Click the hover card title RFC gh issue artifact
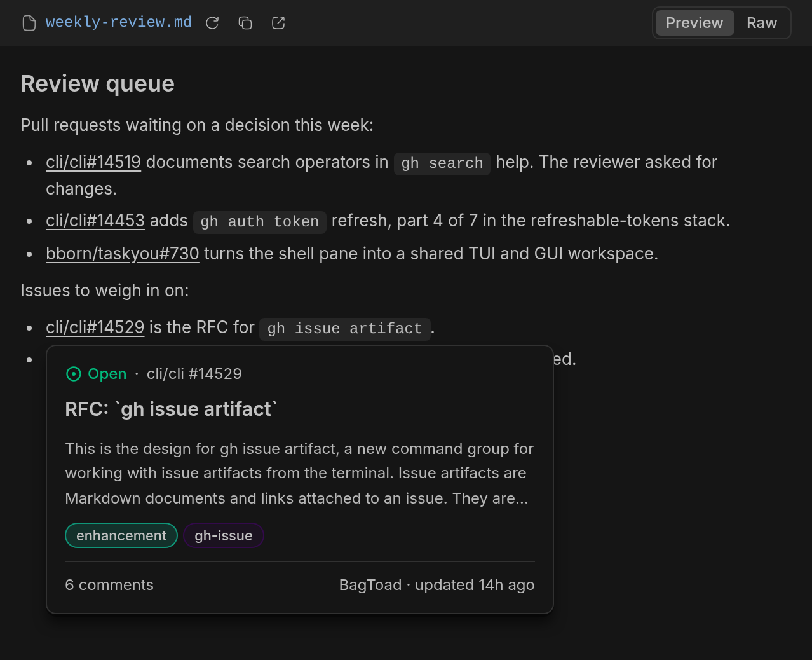The image size is (812, 660). pyautogui.click(x=171, y=409)
